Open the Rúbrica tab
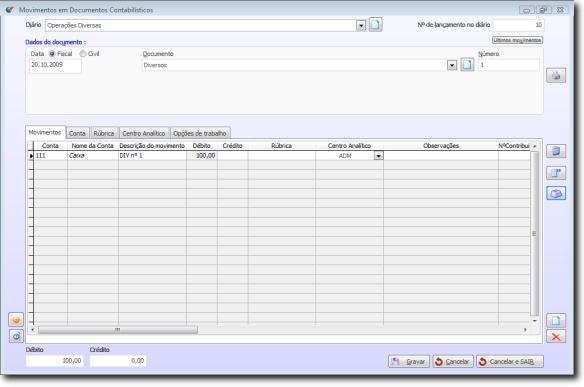 [x=104, y=133]
